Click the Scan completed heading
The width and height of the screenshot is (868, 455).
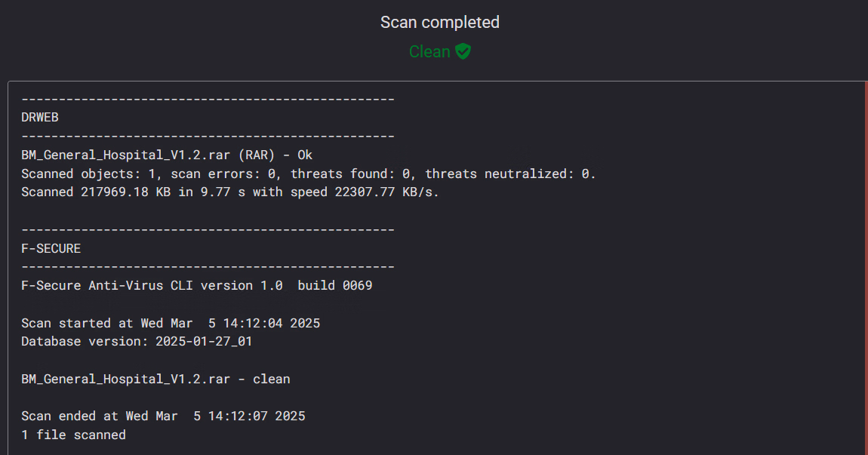[439, 22]
